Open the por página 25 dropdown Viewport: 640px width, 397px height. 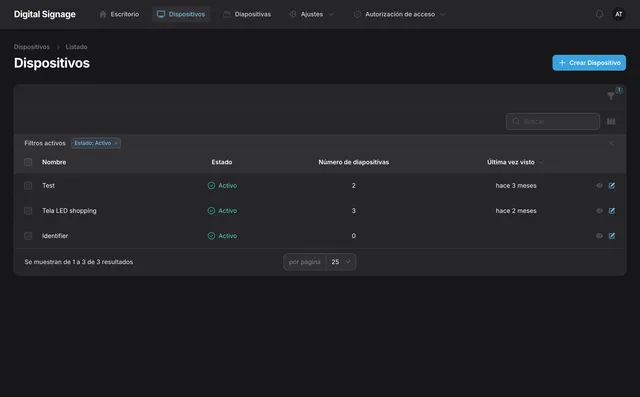point(341,262)
